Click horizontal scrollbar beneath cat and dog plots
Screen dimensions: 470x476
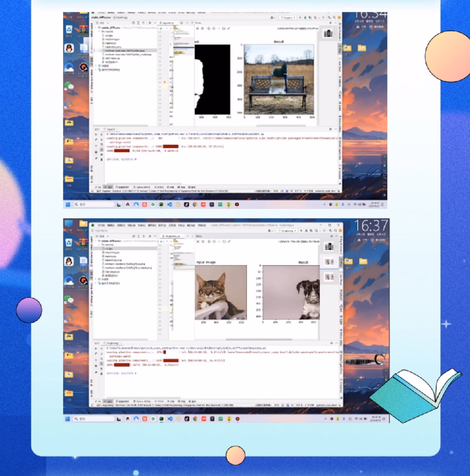pos(259,340)
